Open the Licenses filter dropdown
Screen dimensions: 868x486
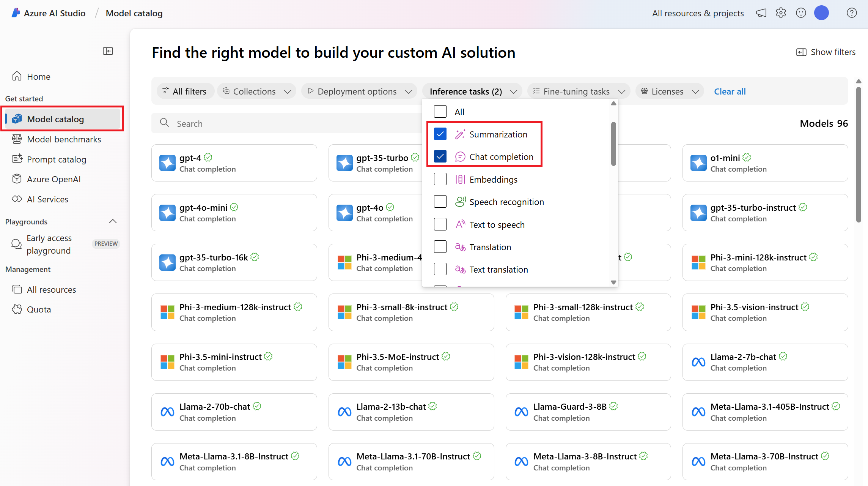pyautogui.click(x=670, y=91)
